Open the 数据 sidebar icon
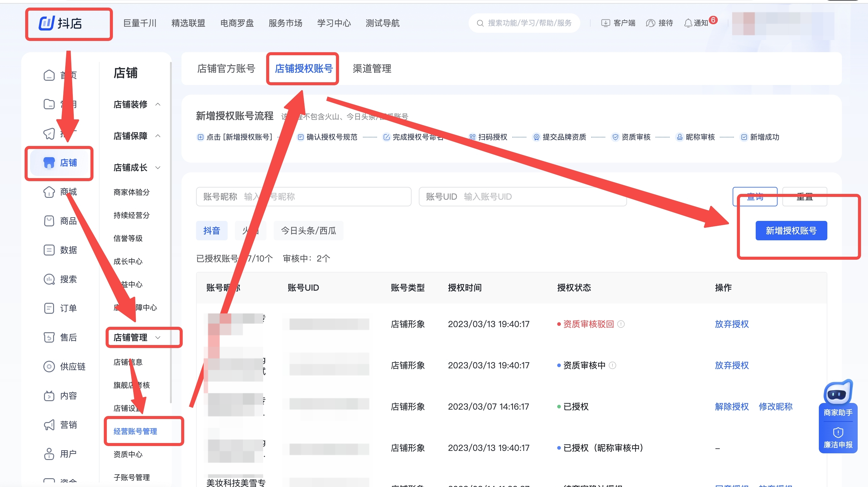This screenshot has height=487, width=868. tap(49, 250)
